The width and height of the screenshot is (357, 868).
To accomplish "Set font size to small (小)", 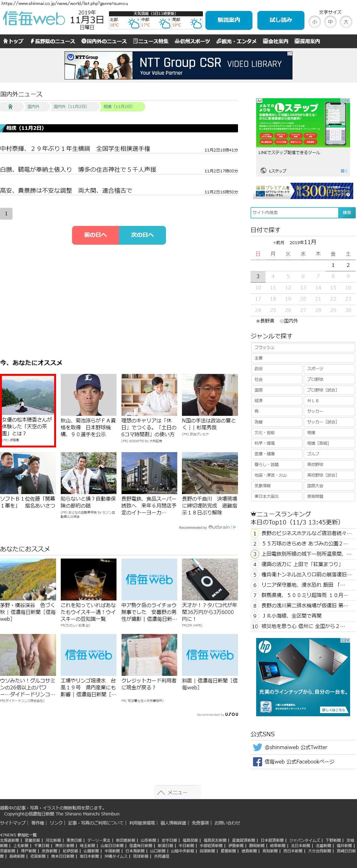I will [x=314, y=22].
